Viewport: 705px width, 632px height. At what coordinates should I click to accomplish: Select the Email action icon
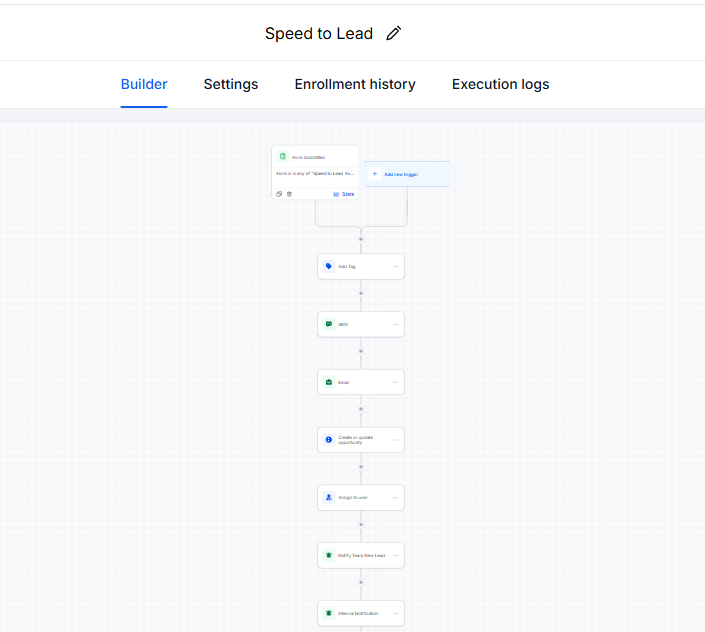click(x=329, y=382)
